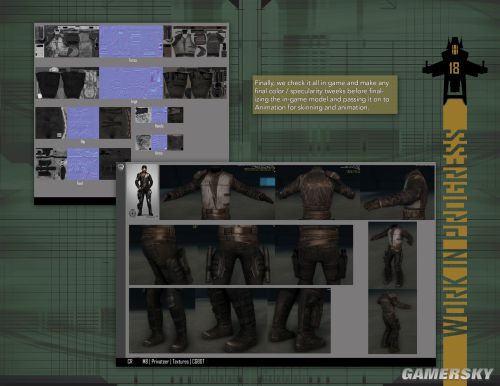Select the legs purple normal map texture
Viewport: 500px width, 386px height.
[x=131, y=83]
